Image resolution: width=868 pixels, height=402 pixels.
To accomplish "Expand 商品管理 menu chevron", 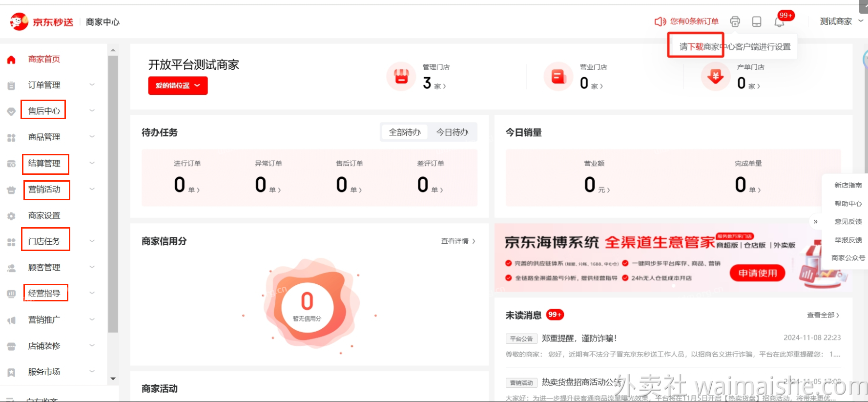I will [x=92, y=136].
